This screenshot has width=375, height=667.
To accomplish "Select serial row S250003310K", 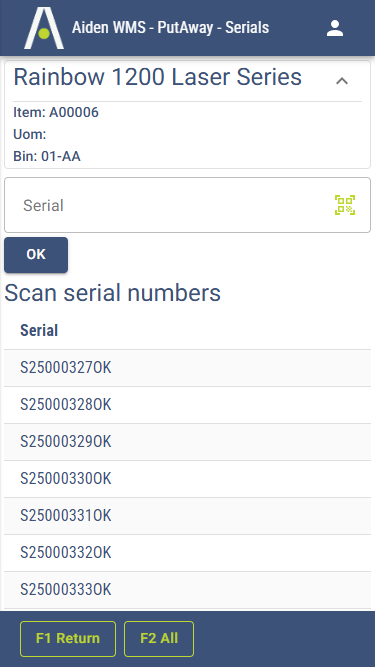I will [x=188, y=516].
